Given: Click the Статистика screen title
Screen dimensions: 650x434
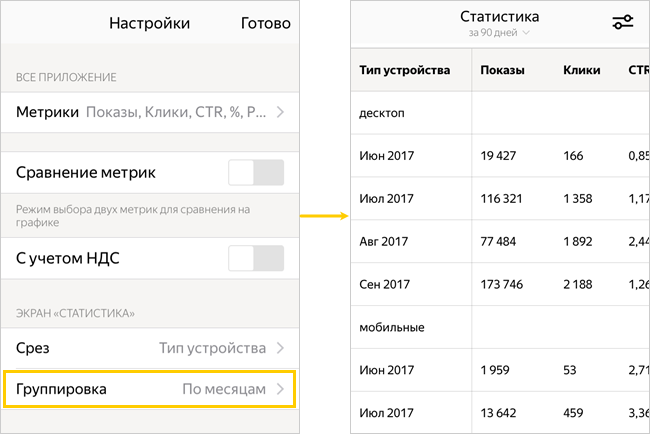Looking at the screenshot, I should (x=500, y=17).
